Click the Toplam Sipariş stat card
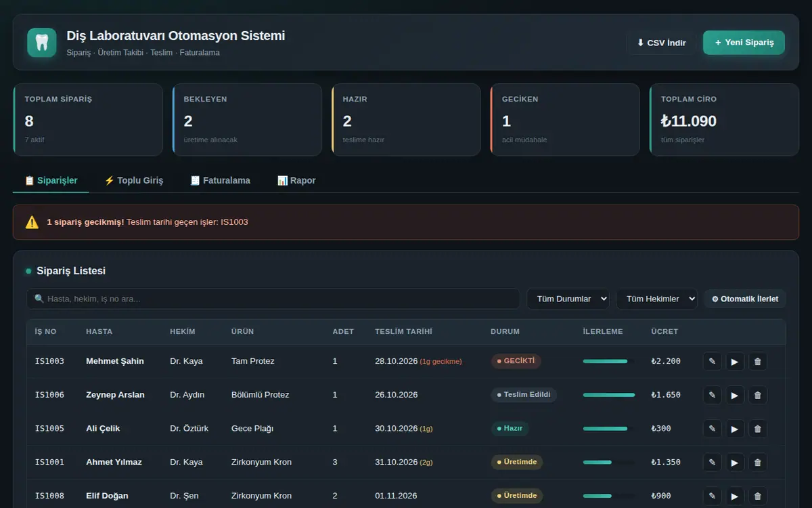The height and width of the screenshot is (508, 812). tap(88, 120)
